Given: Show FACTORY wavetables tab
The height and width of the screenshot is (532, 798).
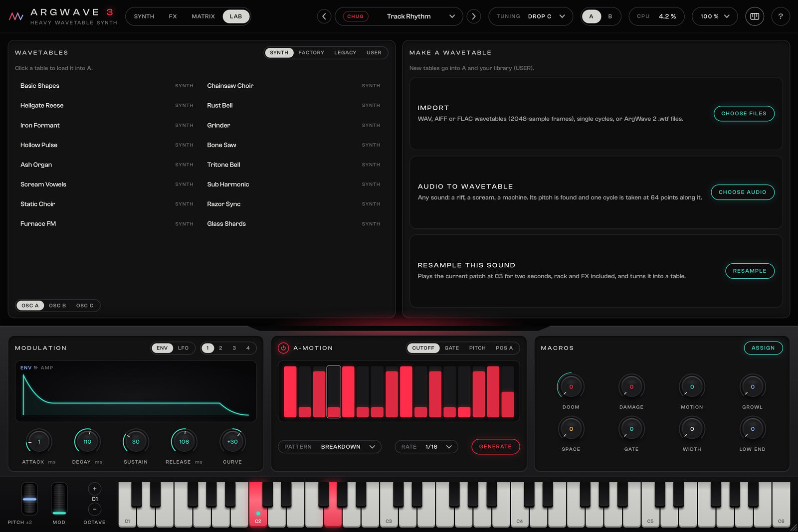Looking at the screenshot, I should [311, 52].
